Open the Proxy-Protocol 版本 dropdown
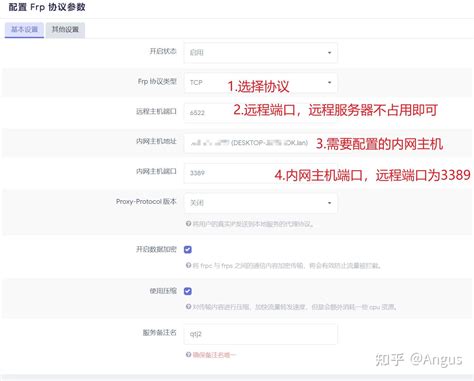The width and height of the screenshot is (474, 381). coord(260,203)
